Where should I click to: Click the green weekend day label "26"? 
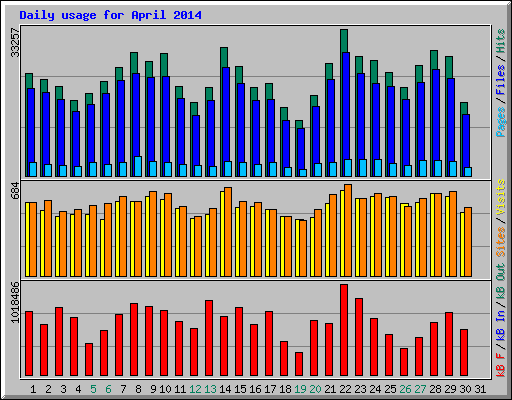click(405, 389)
